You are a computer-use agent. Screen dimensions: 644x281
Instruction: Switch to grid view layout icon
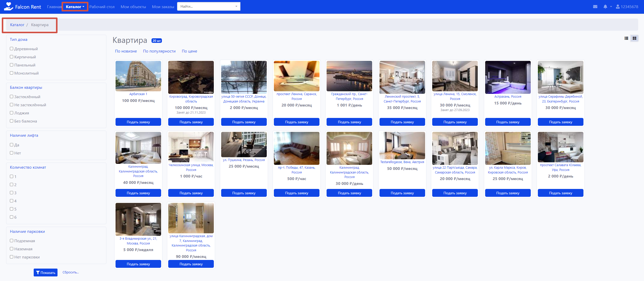coord(634,38)
